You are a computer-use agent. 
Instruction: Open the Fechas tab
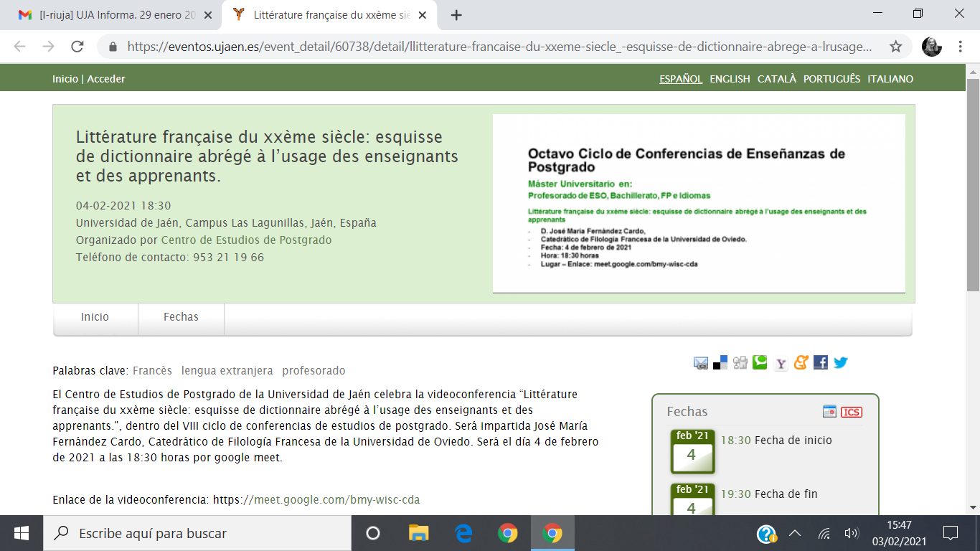coord(181,317)
